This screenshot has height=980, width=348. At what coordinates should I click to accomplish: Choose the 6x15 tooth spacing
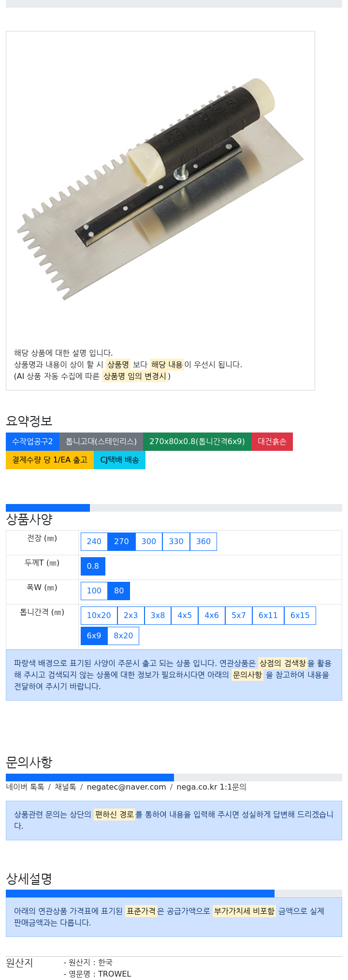[x=300, y=616]
